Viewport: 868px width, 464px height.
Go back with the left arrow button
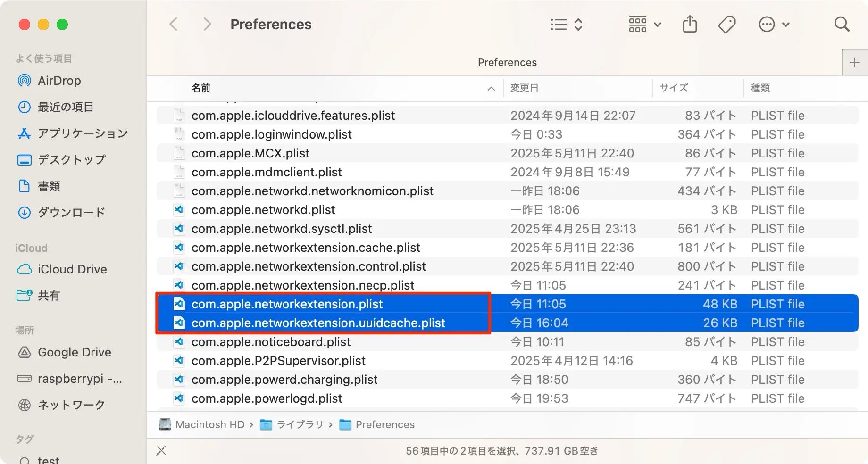click(x=174, y=25)
